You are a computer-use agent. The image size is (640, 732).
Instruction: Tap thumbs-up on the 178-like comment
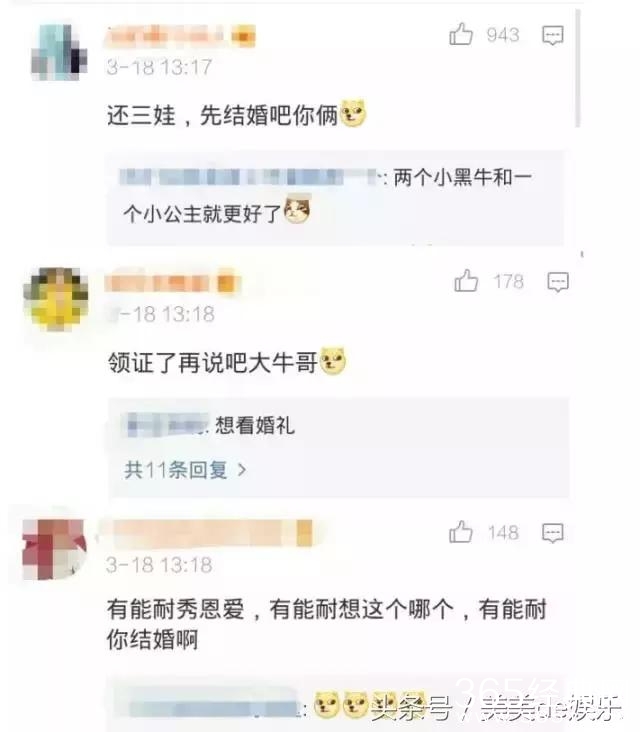pyautogui.click(x=466, y=281)
